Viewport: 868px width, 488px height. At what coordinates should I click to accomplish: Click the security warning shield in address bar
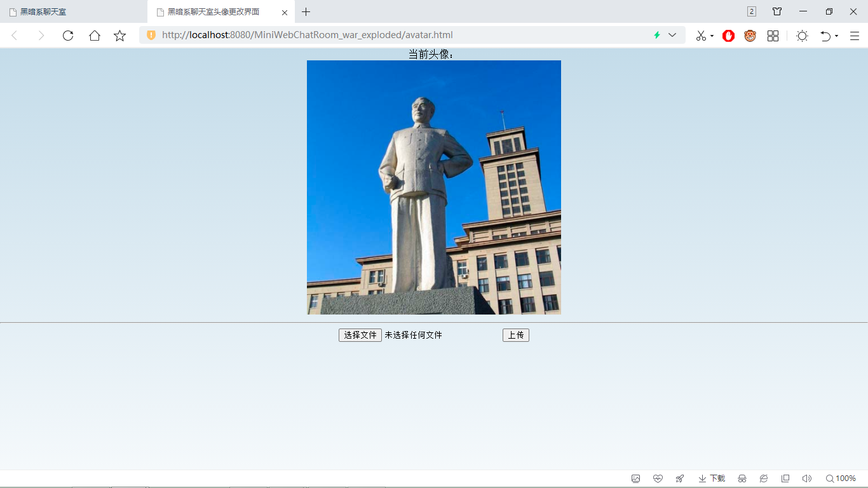(151, 35)
